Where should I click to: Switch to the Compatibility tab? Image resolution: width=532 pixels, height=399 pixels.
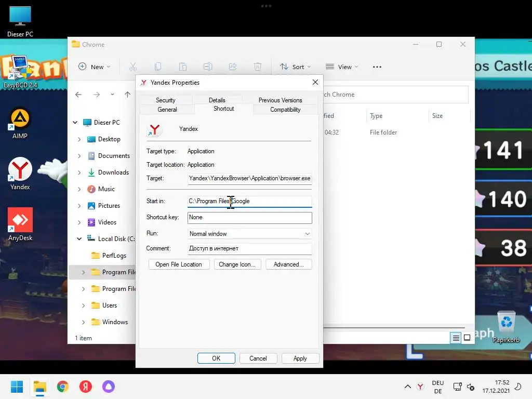coord(285,109)
